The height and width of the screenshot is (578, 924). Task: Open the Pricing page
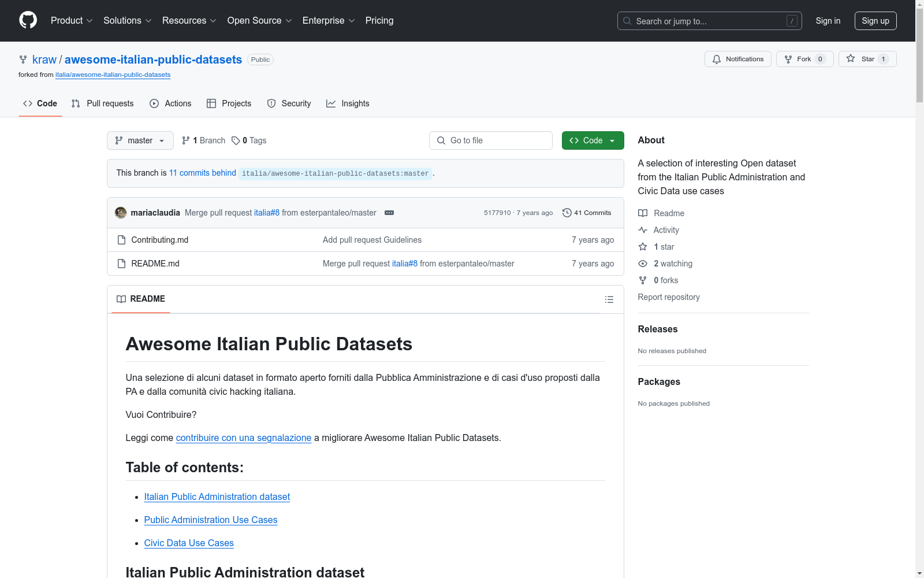pos(379,21)
